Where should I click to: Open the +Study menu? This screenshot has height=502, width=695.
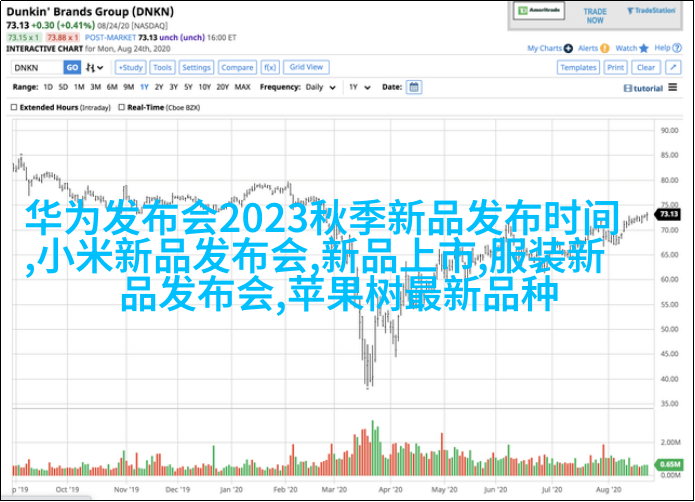130,67
